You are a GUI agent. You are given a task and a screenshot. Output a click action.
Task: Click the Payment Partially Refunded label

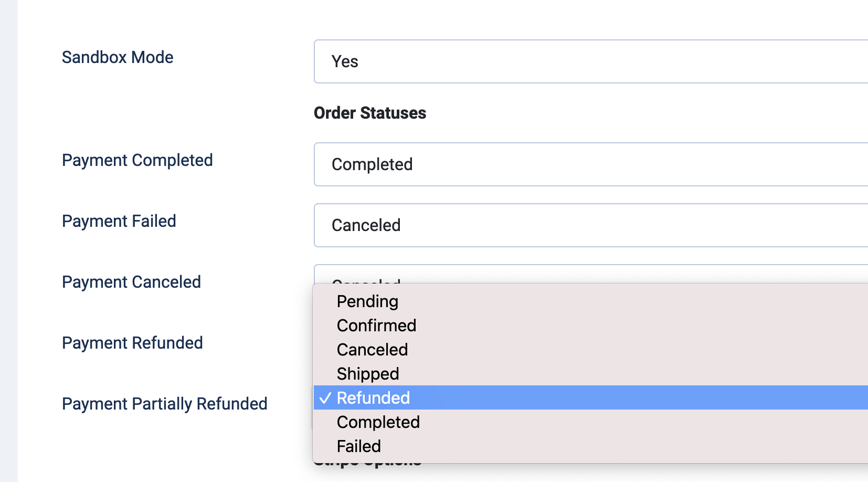(x=164, y=404)
